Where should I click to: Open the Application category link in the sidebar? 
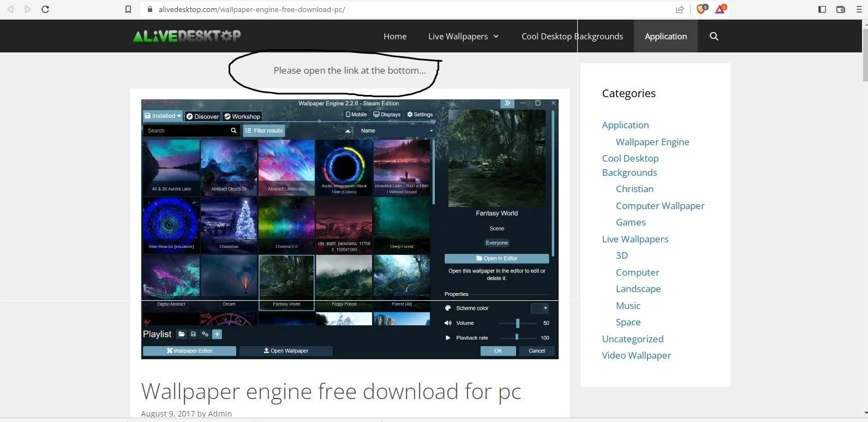[625, 125]
